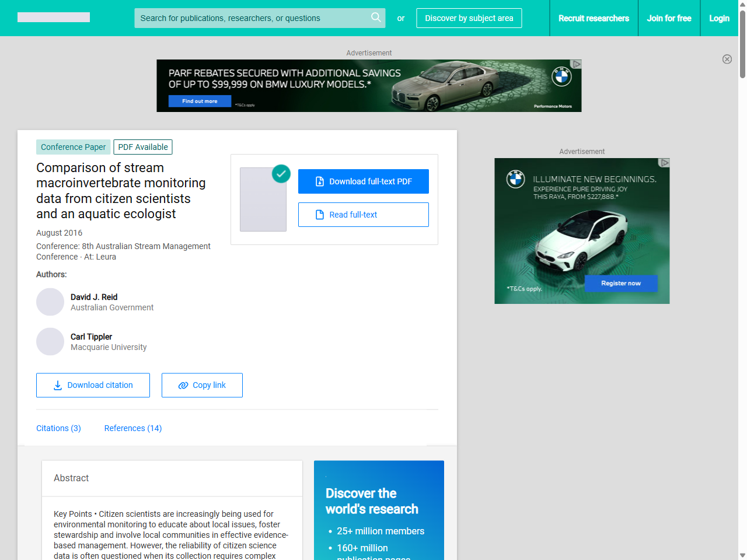This screenshot has height=560, width=747.
Task: Click Download citation button
Action: tap(93, 385)
